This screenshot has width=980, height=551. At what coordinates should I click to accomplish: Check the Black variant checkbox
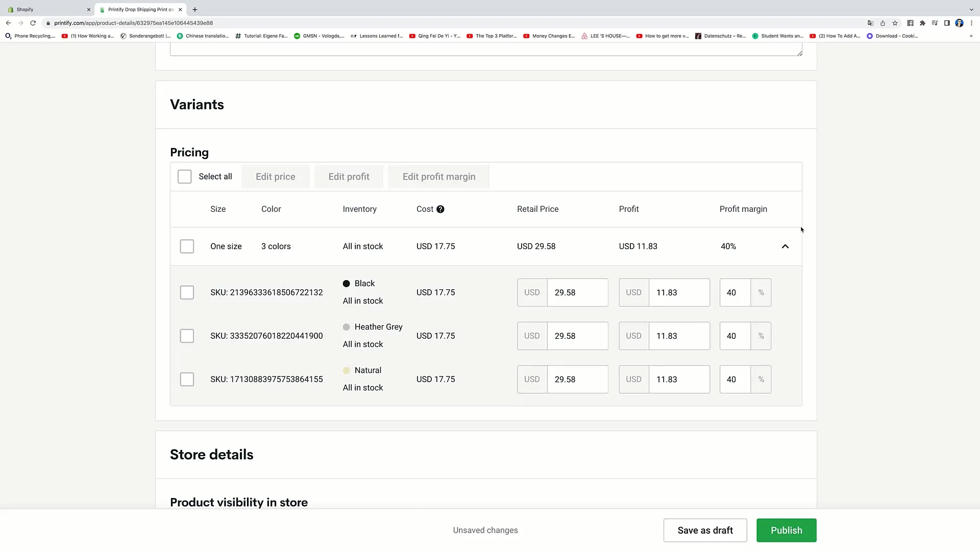point(187,292)
